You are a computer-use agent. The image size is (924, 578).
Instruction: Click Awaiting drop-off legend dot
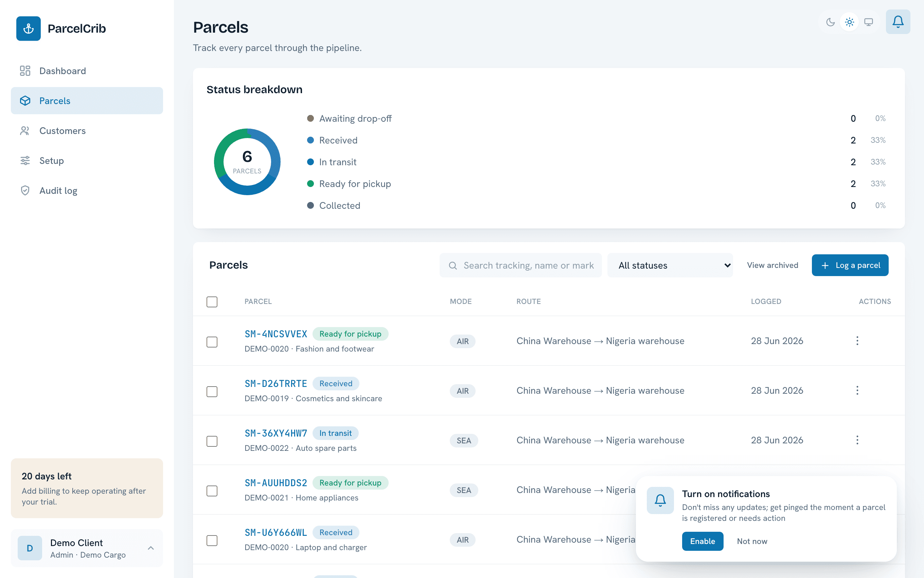(x=310, y=119)
